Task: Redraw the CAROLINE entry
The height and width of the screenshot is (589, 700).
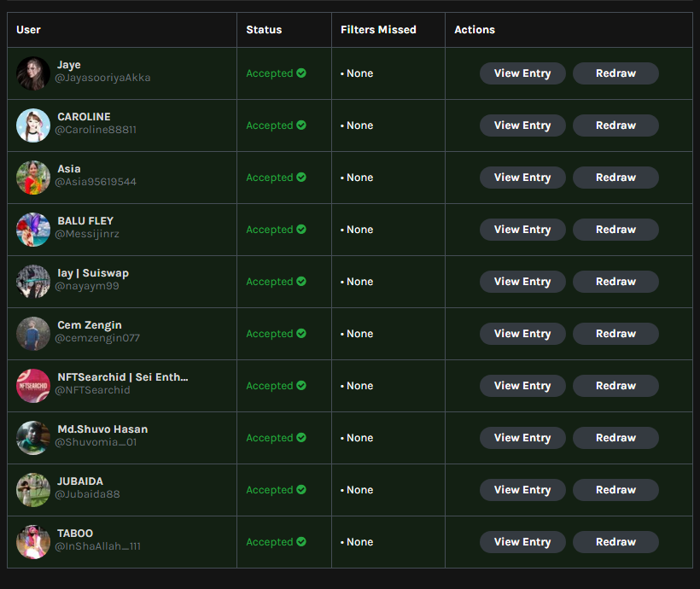Action: [x=615, y=125]
